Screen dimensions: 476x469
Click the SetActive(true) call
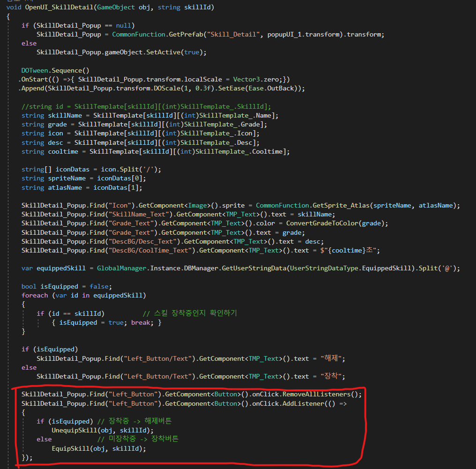point(174,52)
